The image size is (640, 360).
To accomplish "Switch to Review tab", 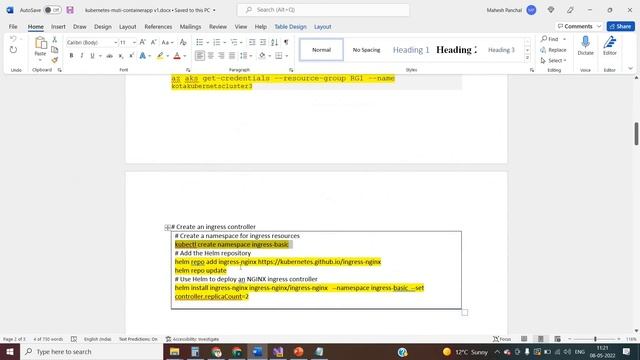I will tap(218, 27).
